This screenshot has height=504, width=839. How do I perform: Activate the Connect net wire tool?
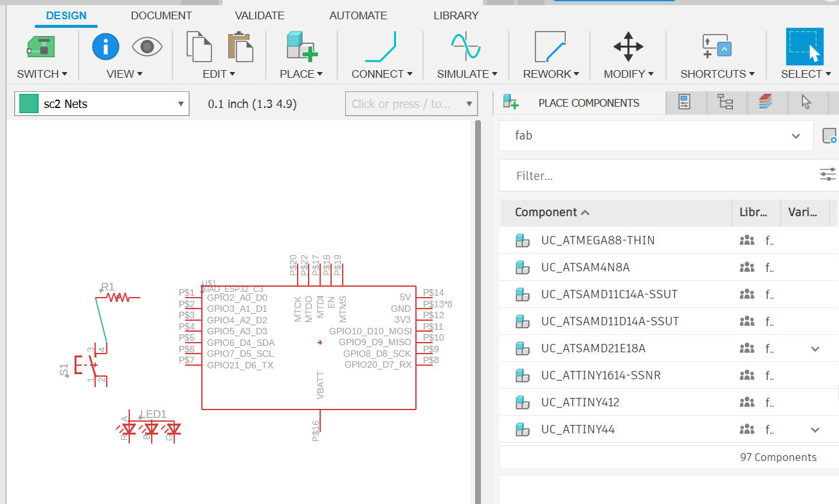click(381, 47)
